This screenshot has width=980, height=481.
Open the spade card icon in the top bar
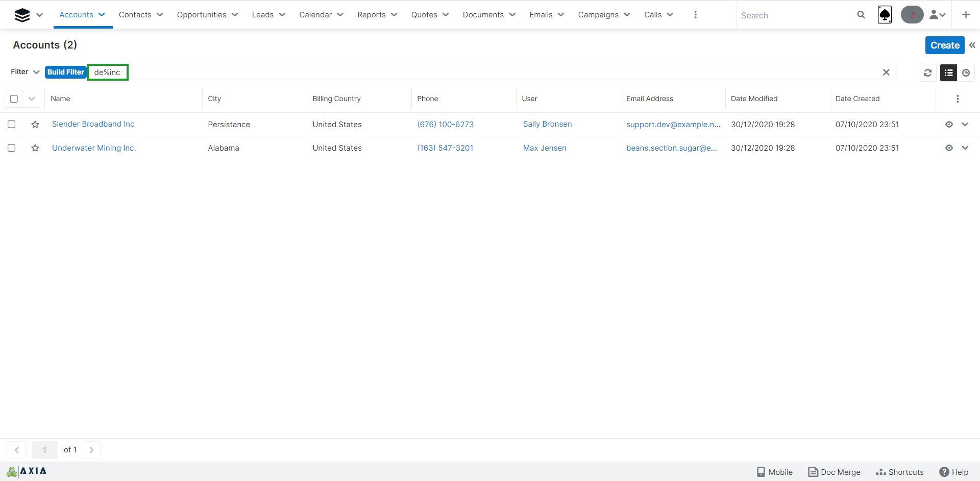coord(885,15)
